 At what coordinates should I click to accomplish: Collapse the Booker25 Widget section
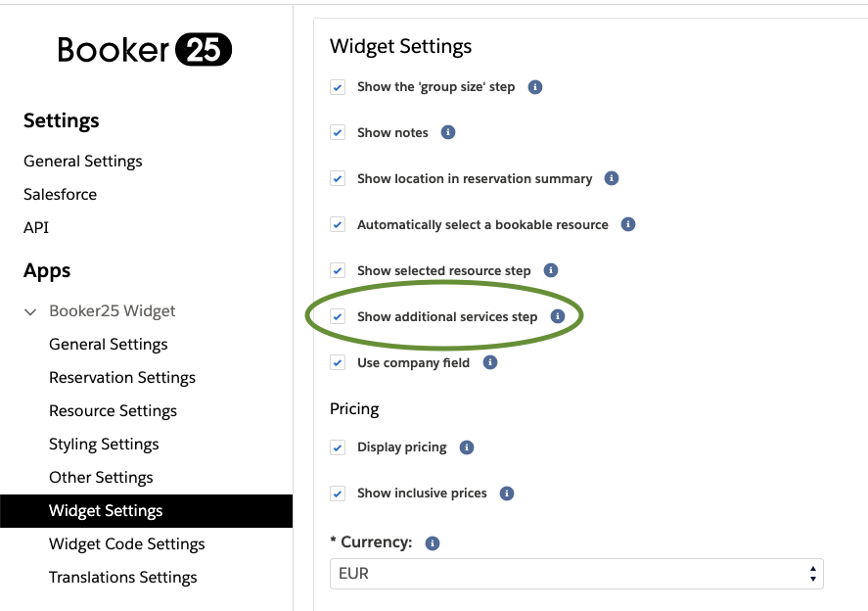[x=30, y=310]
